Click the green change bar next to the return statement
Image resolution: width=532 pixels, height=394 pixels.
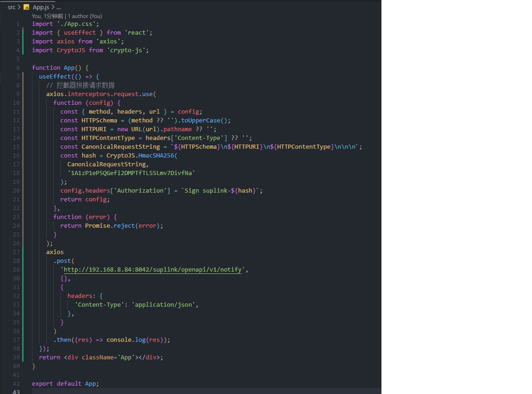(23, 357)
